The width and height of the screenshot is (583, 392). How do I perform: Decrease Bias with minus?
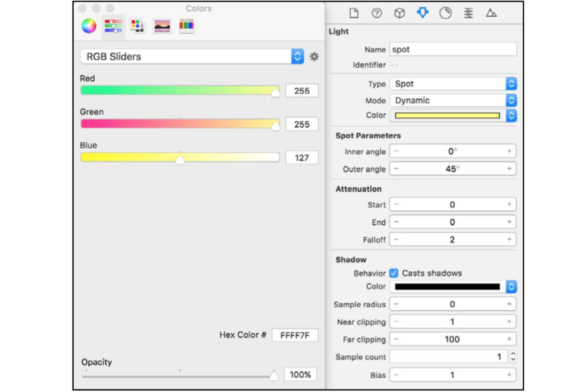tap(396, 375)
